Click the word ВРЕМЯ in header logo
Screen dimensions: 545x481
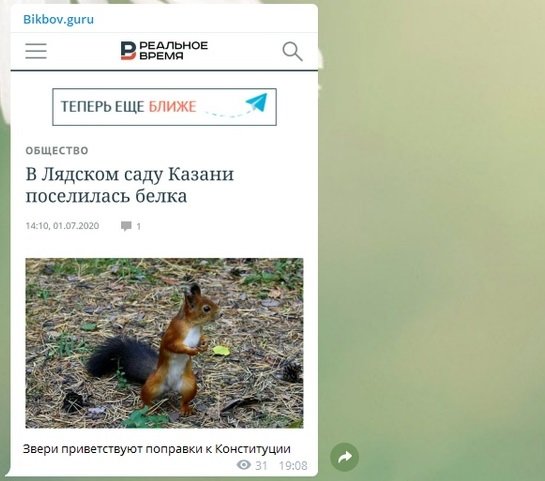(x=161, y=56)
